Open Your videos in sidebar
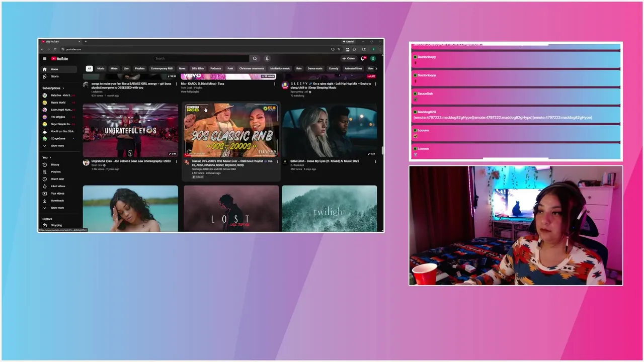644x362 pixels. (59, 194)
